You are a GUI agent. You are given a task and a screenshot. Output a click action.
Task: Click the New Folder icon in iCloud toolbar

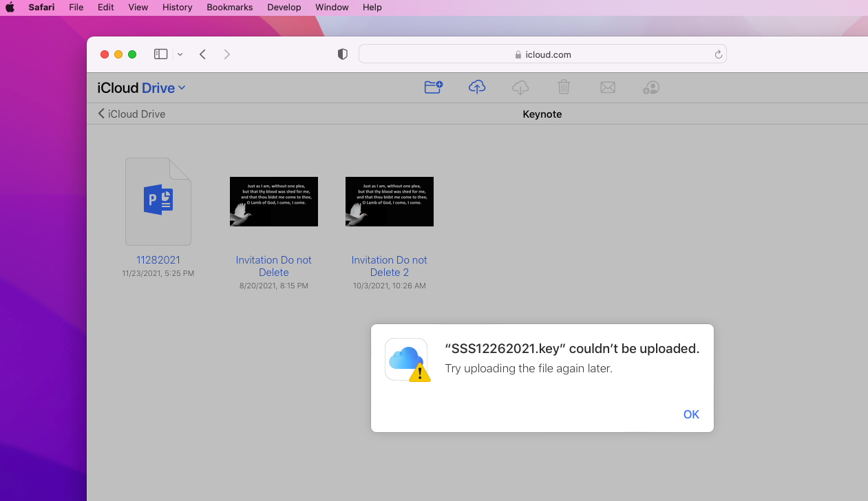(433, 87)
